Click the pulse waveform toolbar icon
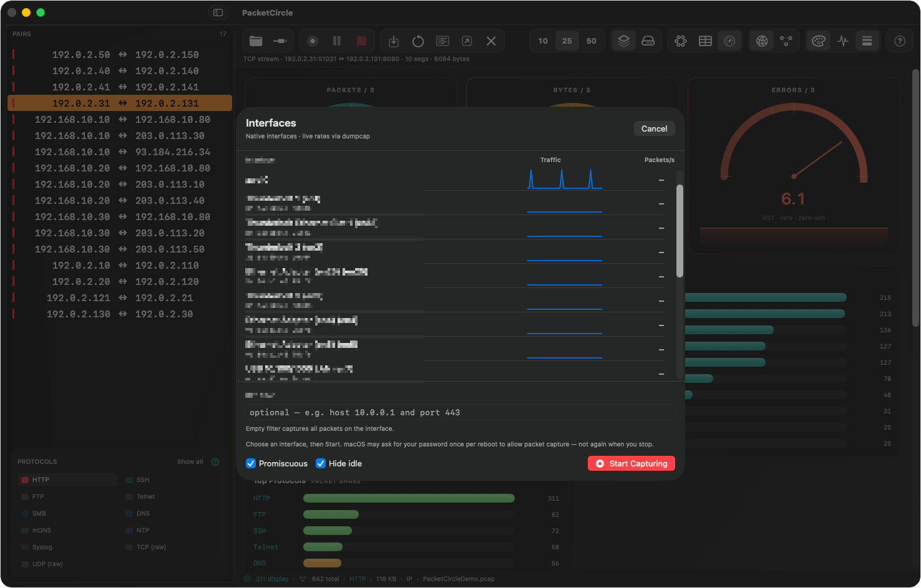Viewport: 921px width, 588px height. pyautogui.click(x=843, y=41)
